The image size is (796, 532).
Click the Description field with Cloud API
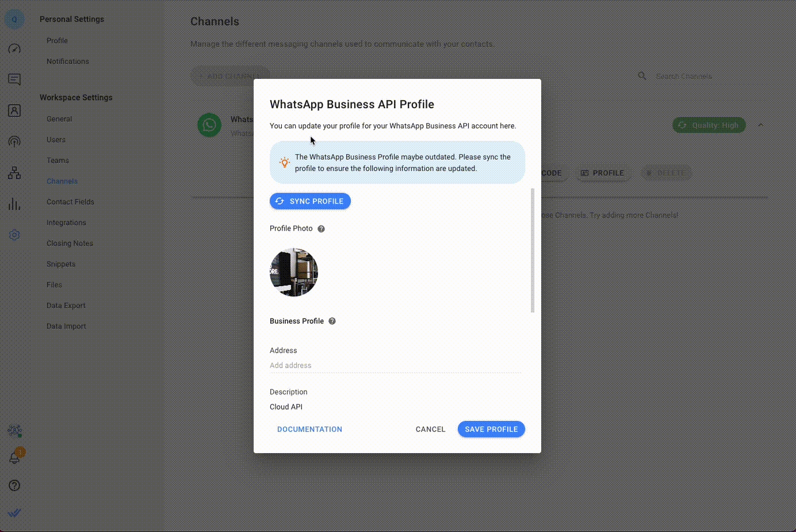tap(395, 407)
